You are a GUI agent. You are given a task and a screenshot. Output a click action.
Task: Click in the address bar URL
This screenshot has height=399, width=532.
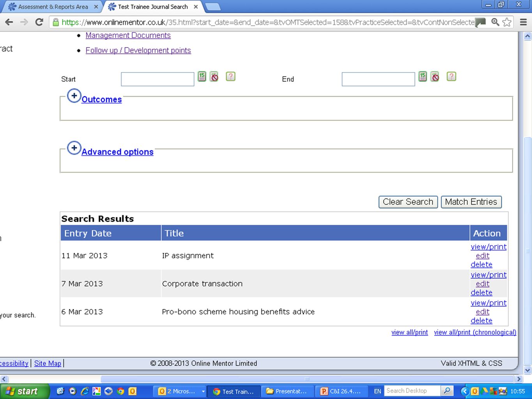(268, 22)
